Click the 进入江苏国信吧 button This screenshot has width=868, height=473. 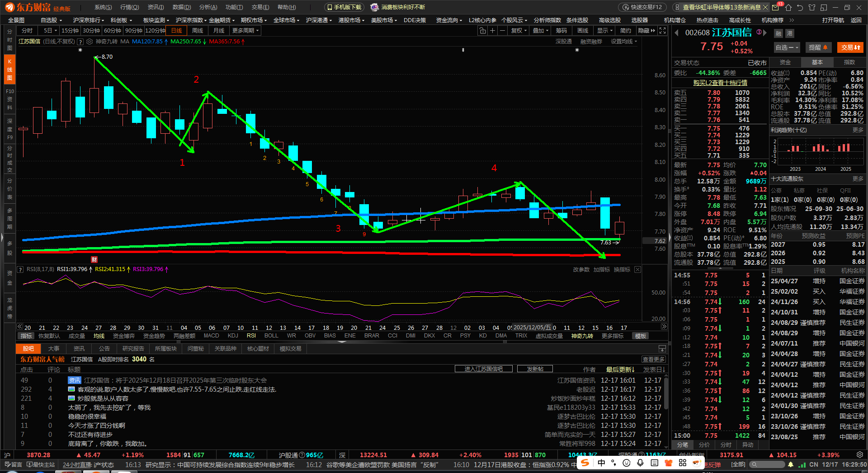click(483, 369)
